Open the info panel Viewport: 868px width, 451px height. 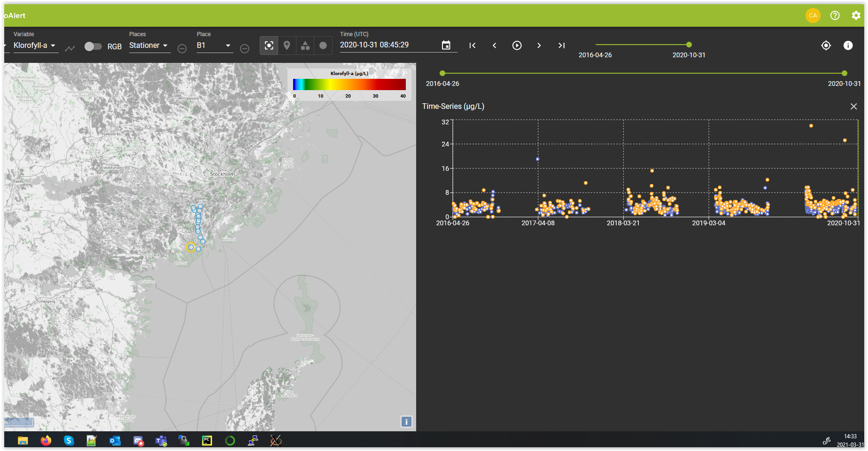point(848,46)
